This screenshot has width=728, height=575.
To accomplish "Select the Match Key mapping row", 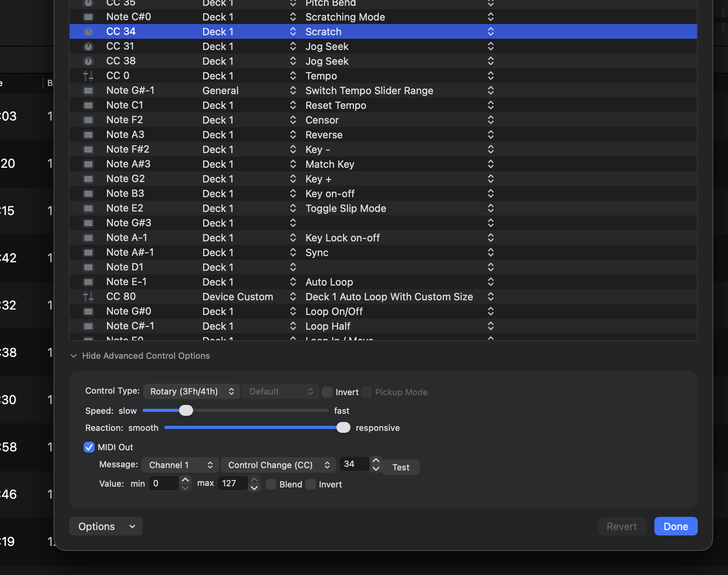I will pos(383,164).
